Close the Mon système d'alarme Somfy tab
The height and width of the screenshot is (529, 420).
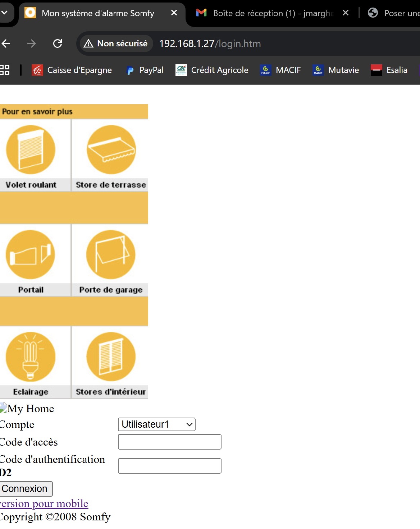pyautogui.click(x=174, y=13)
